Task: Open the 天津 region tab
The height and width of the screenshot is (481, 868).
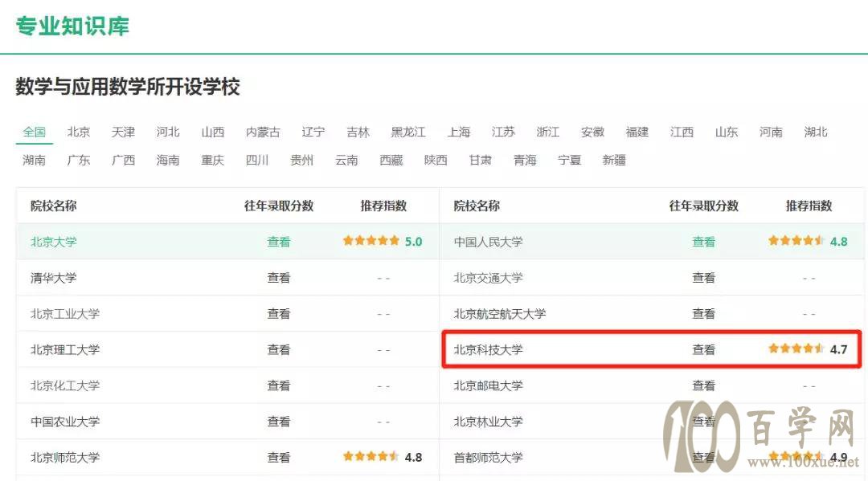Action: point(123,132)
